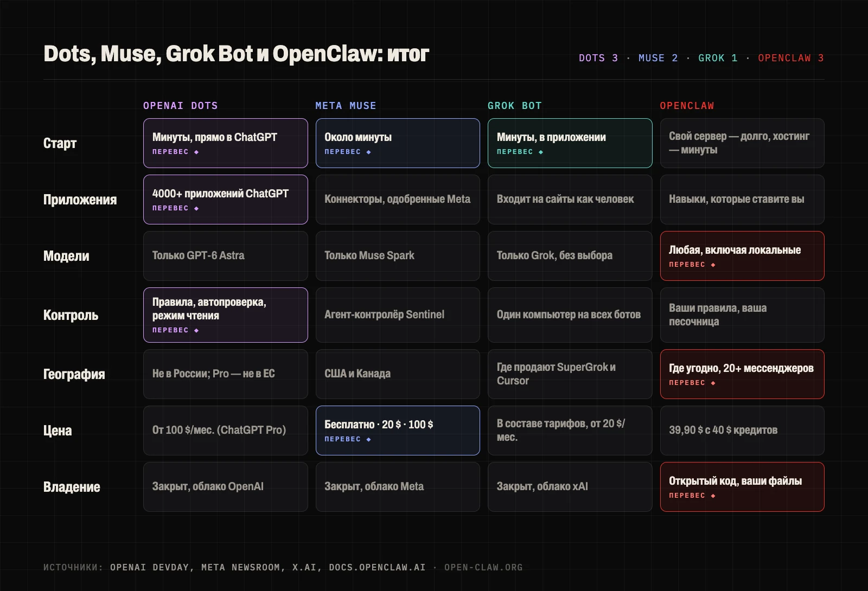Image resolution: width=868 pixels, height=591 pixels.
Task: Click the DOCS.OPENCLAW.AI source text
Action: pos(377,567)
